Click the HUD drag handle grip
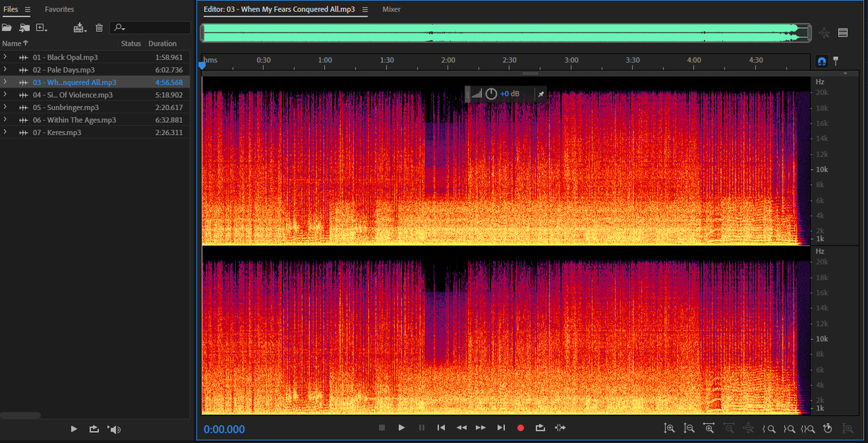The image size is (868, 443). (x=467, y=94)
